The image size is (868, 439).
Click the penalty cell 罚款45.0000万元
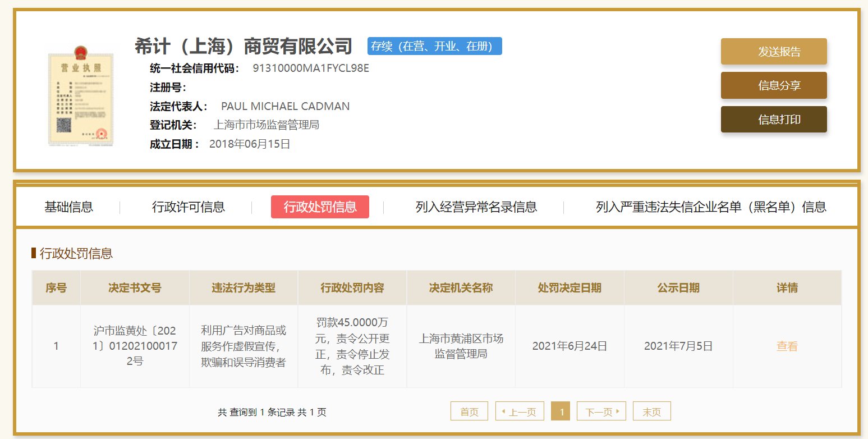click(x=352, y=346)
